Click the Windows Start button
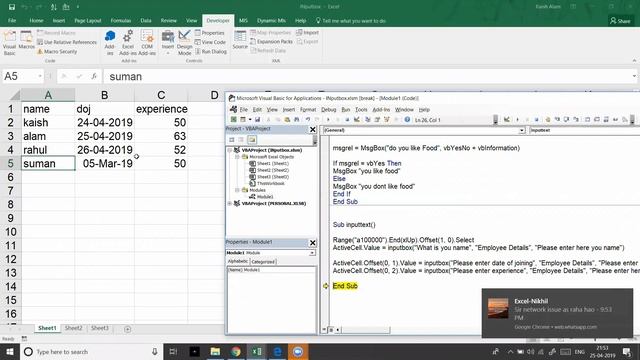The height and width of the screenshot is (360, 640). point(10,351)
